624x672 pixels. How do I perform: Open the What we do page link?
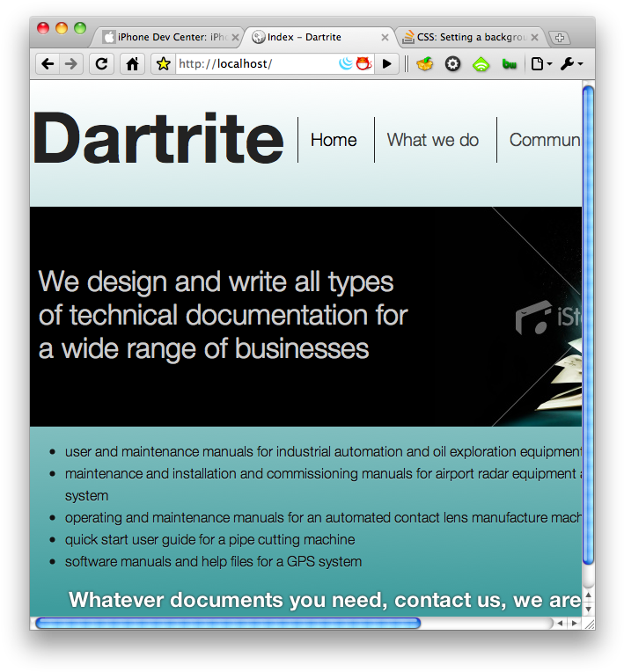[432, 140]
